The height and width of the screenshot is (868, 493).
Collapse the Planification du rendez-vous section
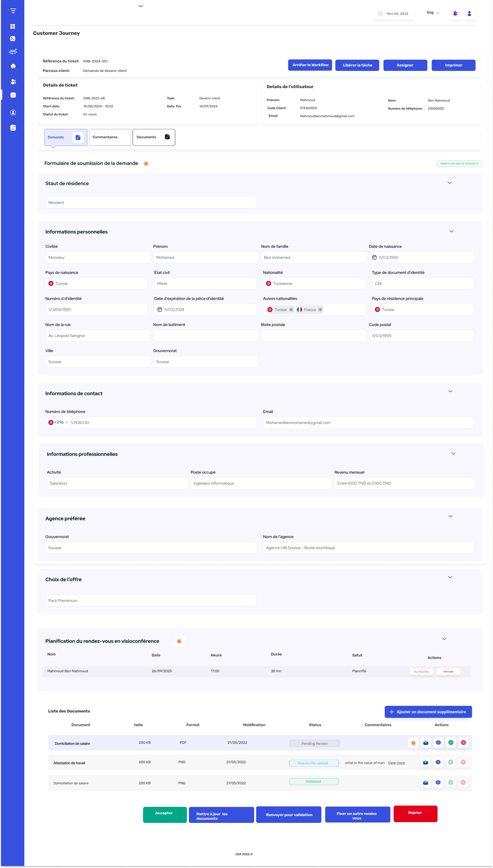click(444, 639)
